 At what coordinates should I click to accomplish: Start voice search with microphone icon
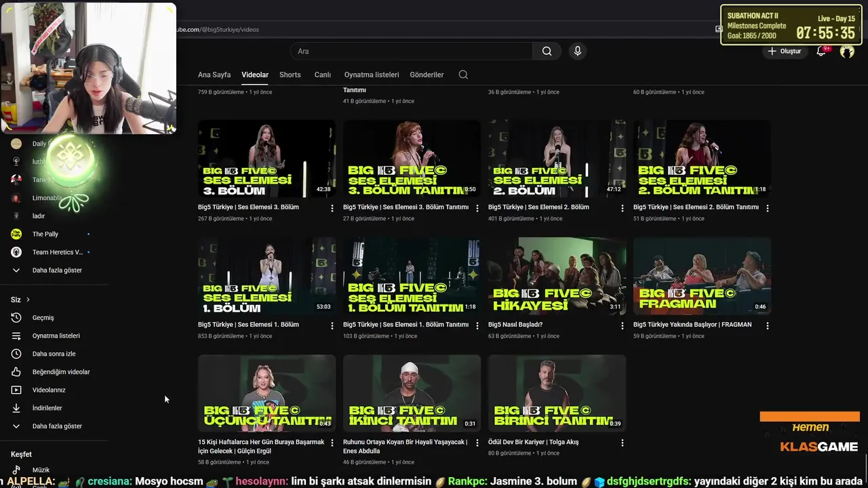click(577, 51)
